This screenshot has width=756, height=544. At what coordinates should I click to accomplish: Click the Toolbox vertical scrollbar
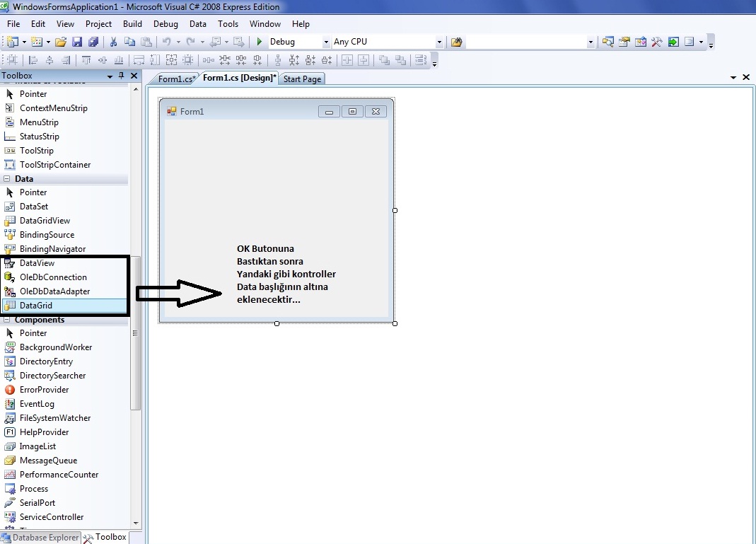tap(136, 332)
